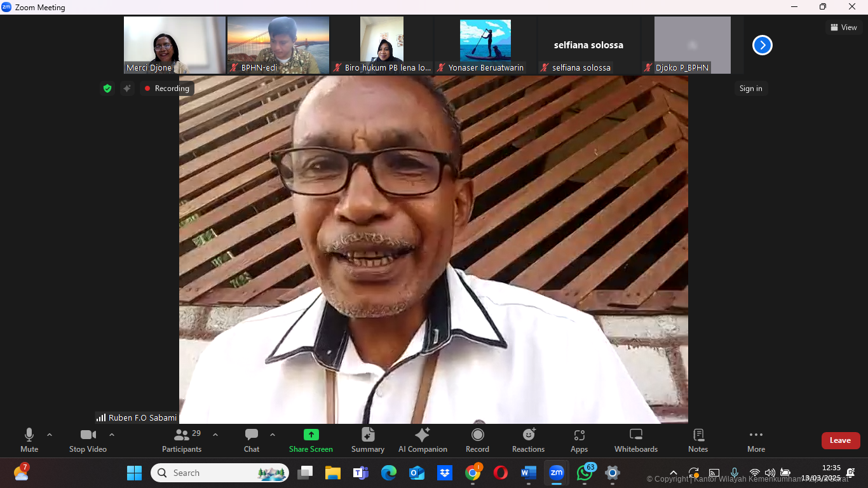Start recording with Record button
868x488 pixels.
tap(477, 440)
